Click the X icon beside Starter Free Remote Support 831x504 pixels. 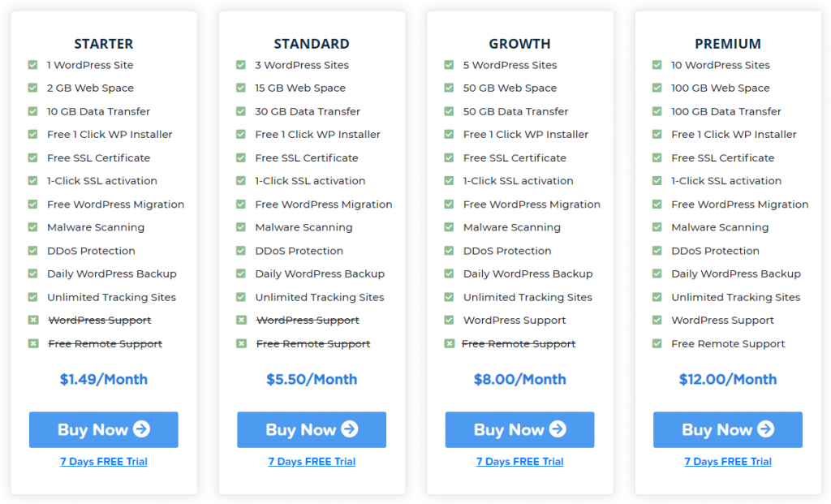32,343
